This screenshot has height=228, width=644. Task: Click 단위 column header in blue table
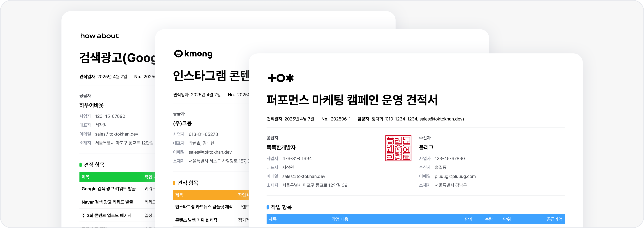tap(507, 219)
